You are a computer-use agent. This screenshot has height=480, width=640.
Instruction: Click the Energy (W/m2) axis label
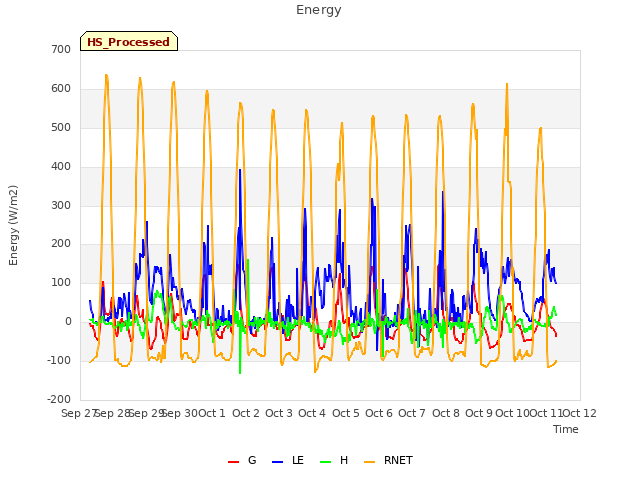tap(13, 225)
